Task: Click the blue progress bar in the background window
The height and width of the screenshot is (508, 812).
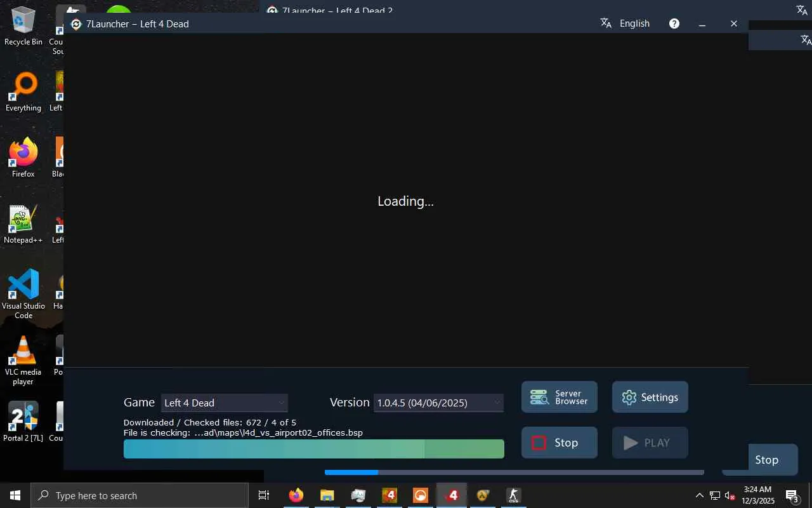Action: pos(514,472)
